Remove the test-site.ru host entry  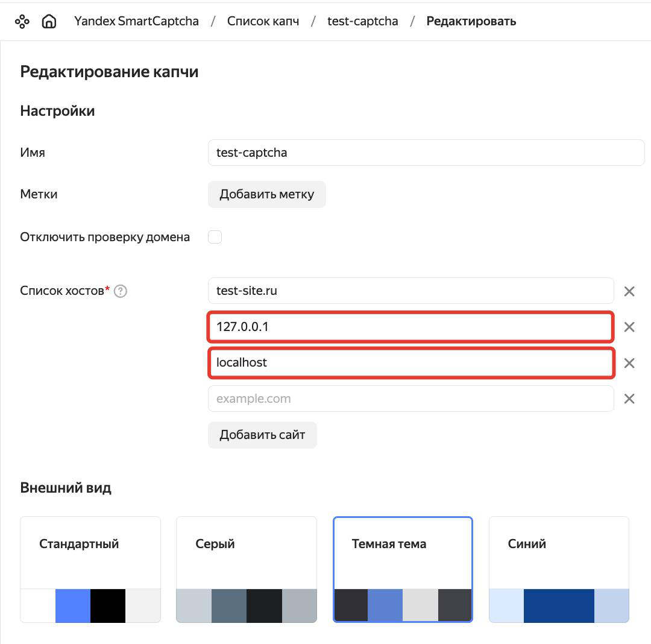coord(629,291)
